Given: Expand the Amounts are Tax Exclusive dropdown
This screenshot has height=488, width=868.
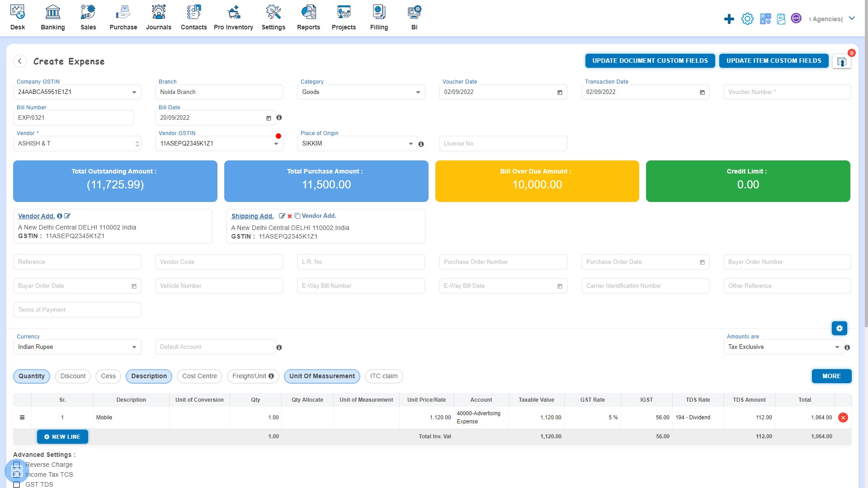Looking at the screenshot, I should [x=837, y=347].
